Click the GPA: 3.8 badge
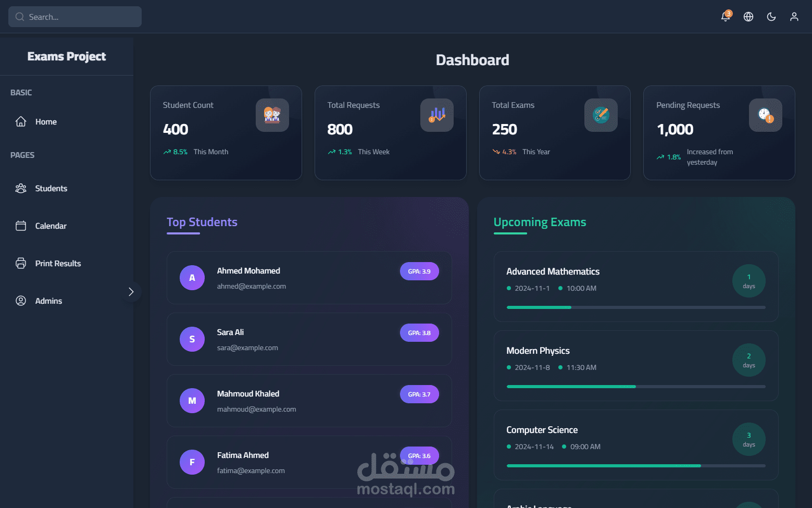 [x=419, y=333]
